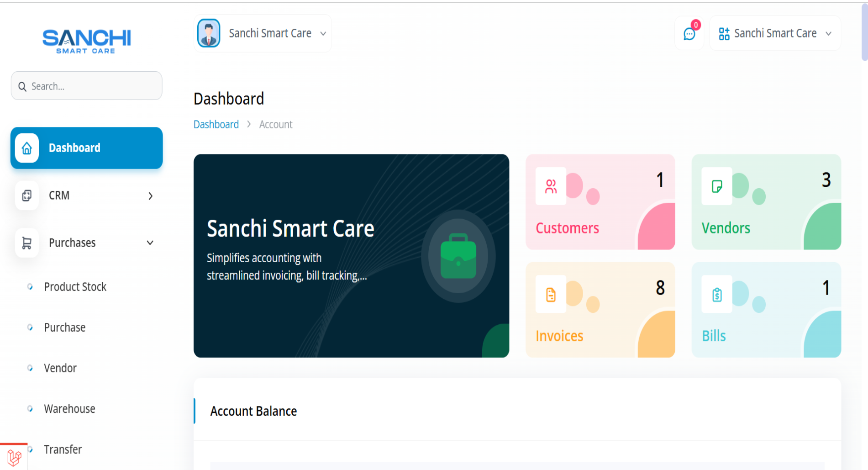Click the Bills clipboard icon
The width and height of the screenshot is (868, 470).
(717, 295)
